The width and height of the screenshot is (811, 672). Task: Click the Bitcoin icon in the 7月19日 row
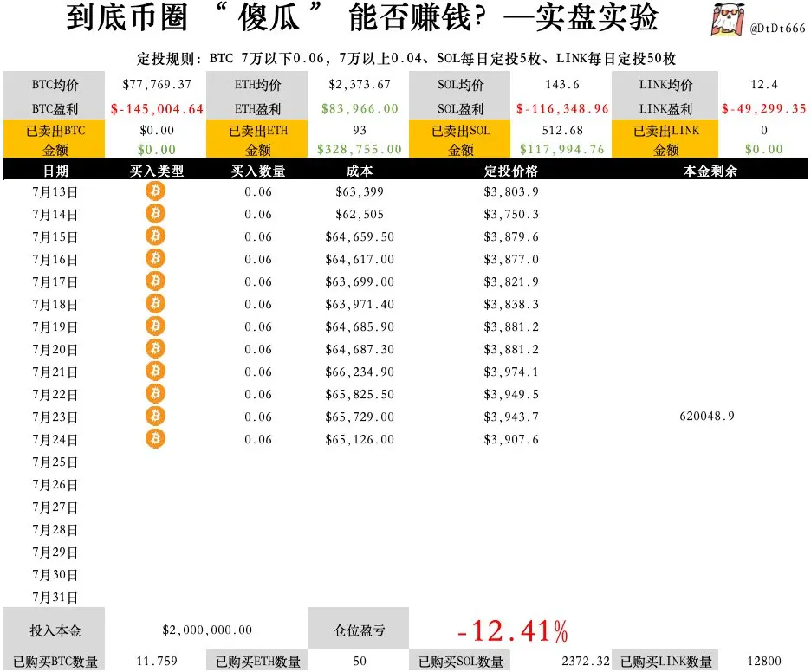point(155,326)
